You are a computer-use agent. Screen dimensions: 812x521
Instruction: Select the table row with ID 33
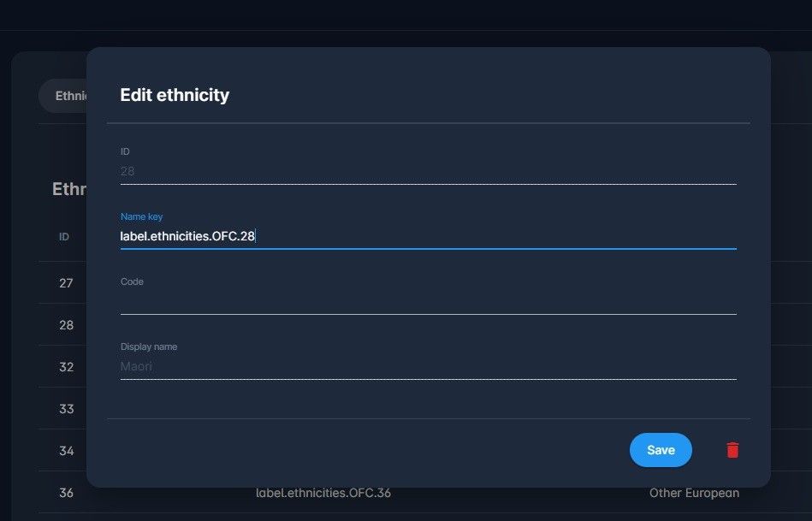(64, 408)
